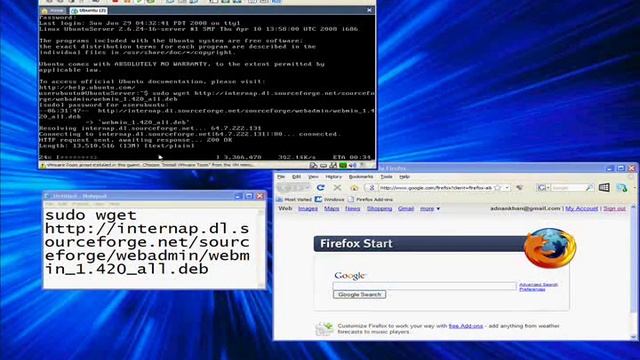
Task: Click inside the Ubuntu terminal console
Action: tap(207, 88)
